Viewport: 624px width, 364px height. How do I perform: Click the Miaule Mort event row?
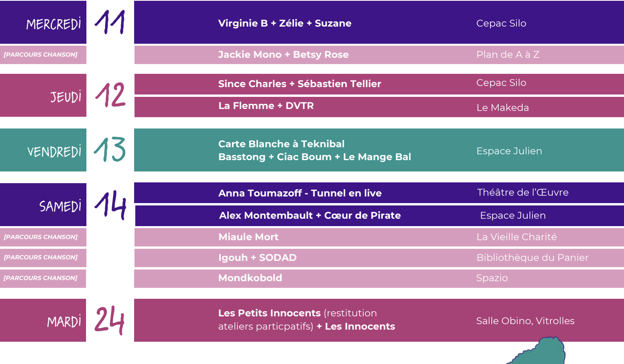(248, 237)
